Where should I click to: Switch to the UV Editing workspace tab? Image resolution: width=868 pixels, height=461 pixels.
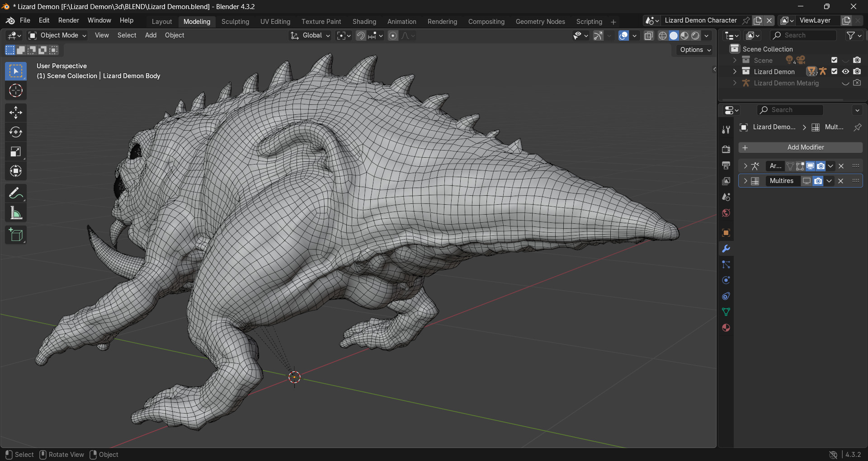(275, 22)
